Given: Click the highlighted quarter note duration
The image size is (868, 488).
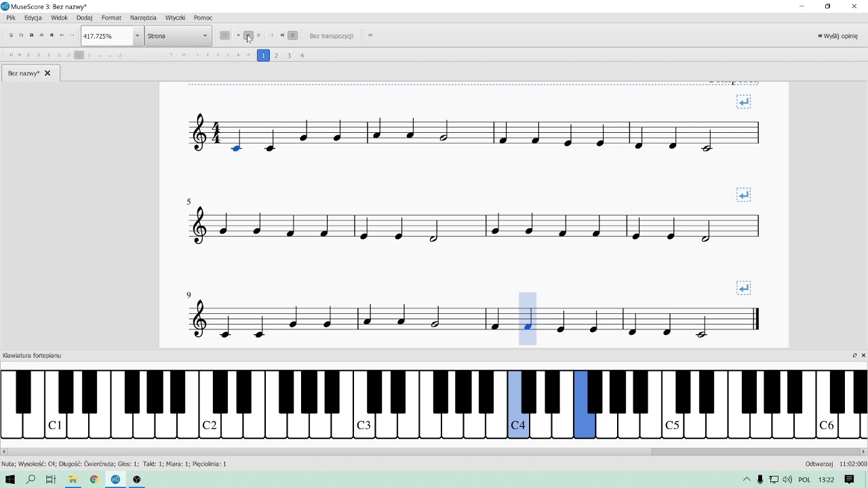Looking at the screenshot, I should [x=79, y=56].
